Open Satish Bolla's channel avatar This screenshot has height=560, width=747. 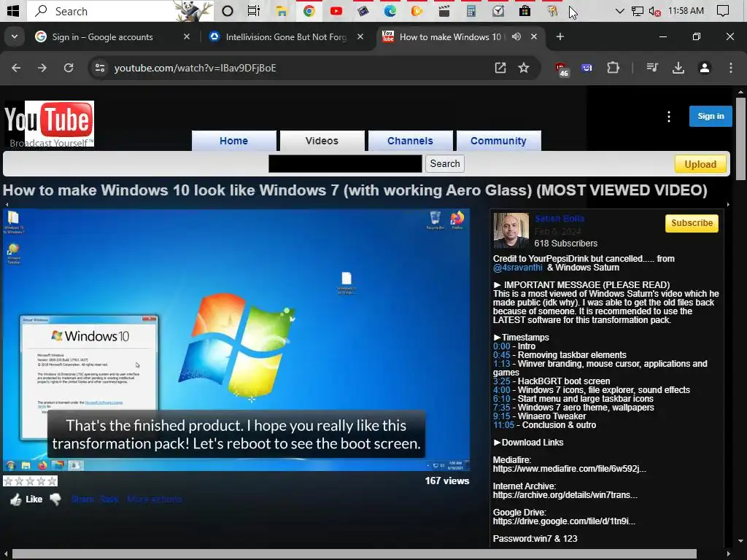point(511,230)
